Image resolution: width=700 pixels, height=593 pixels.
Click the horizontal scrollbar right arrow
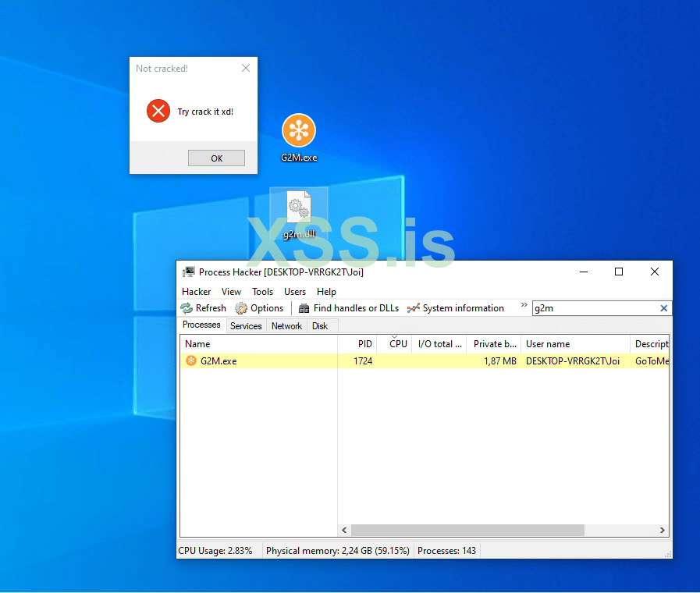[x=662, y=530]
